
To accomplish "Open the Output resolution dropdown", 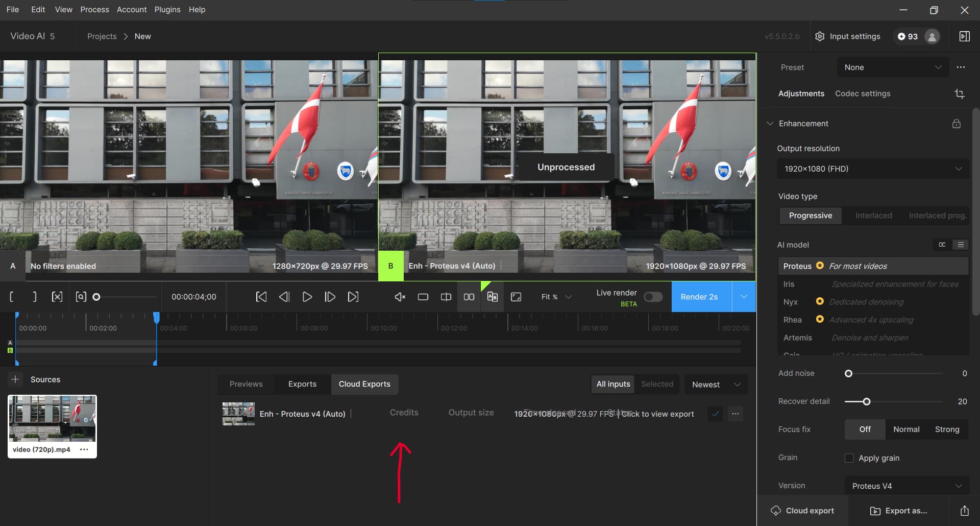I will coord(872,169).
